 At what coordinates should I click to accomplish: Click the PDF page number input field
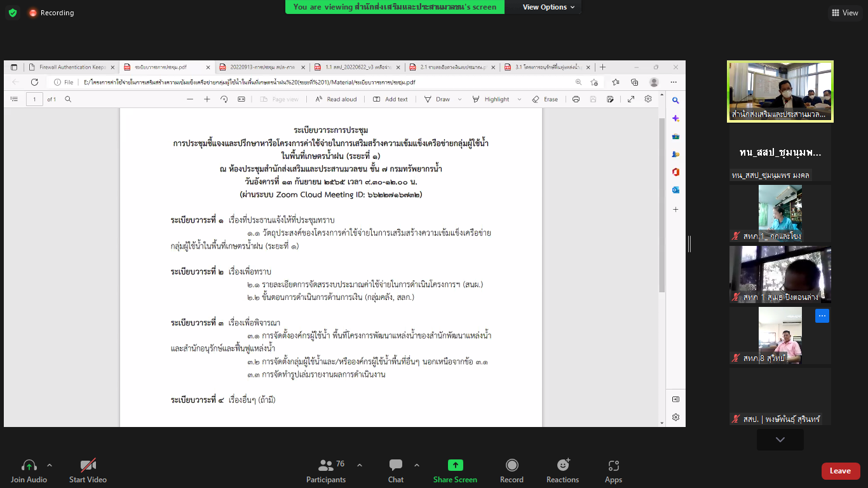(x=34, y=99)
